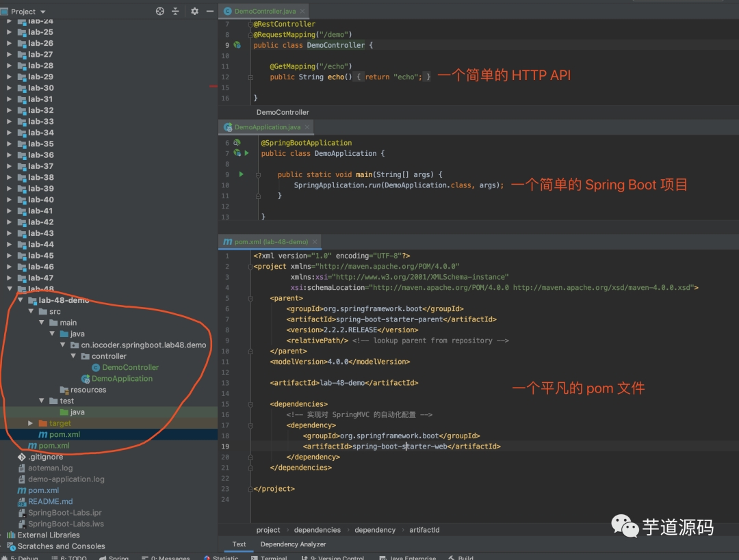739x560 pixels.
Task: Click the run arrow beside main method
Action: 241,174
